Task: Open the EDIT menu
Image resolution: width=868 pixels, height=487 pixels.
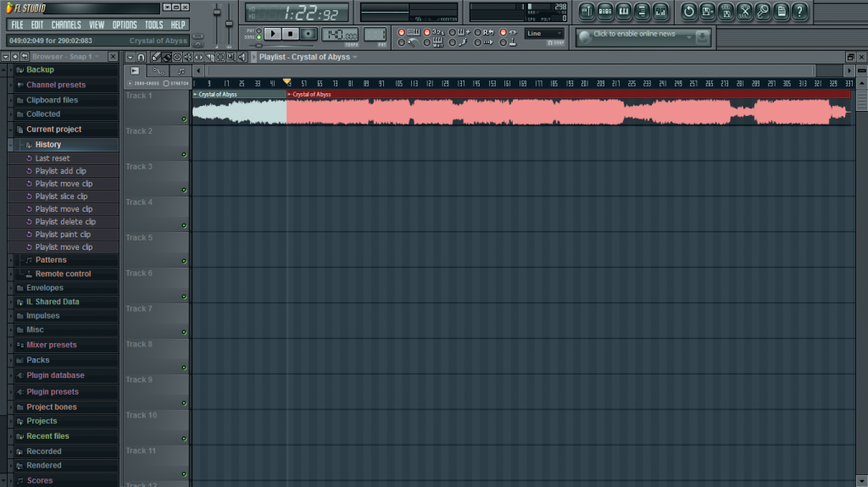Action: point(37,25)
